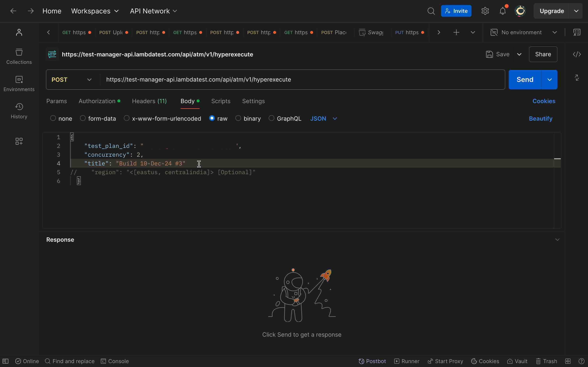The width and height of the screenshot is (588, 367).
Task: Open the workspace profile icon in the sidebar
Action: (x=19, y=32)
